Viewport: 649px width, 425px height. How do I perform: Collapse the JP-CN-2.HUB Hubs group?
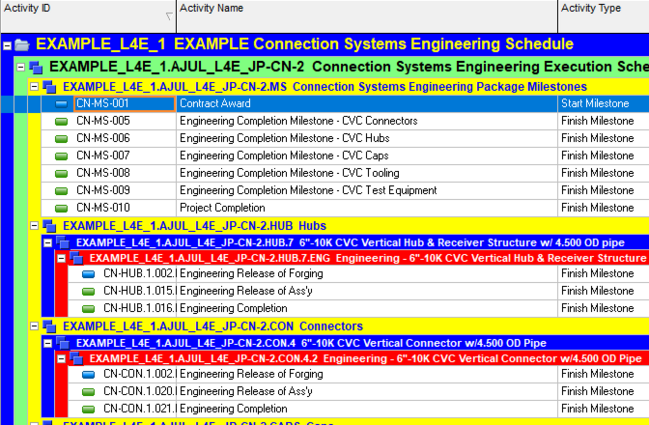point(35,226)
